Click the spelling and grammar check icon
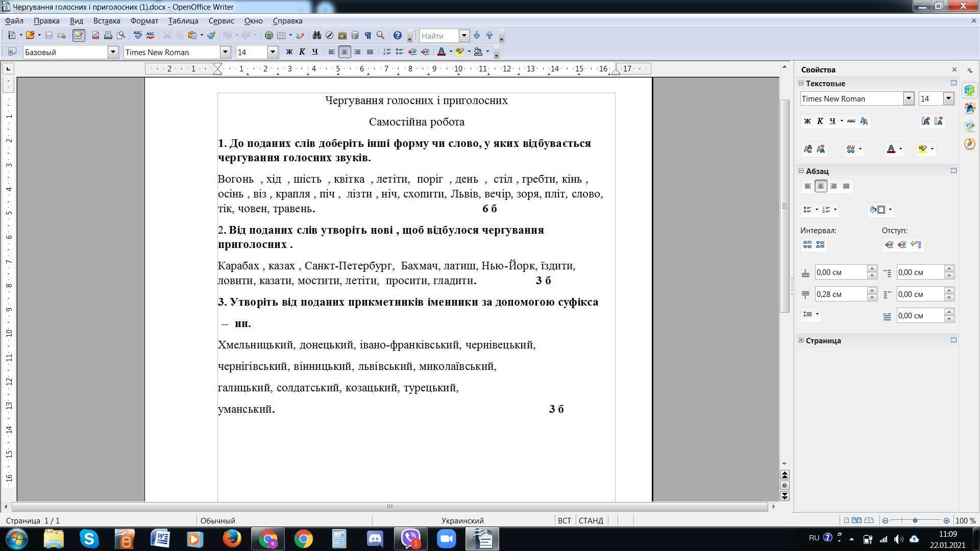 (x=137, y=35)
